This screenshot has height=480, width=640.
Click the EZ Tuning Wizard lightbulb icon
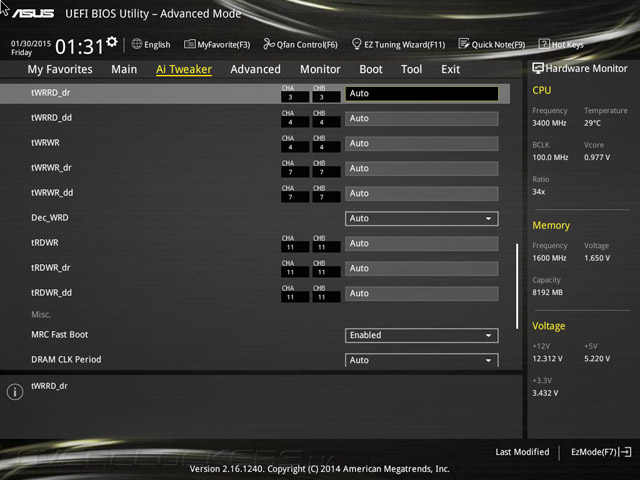356,44
